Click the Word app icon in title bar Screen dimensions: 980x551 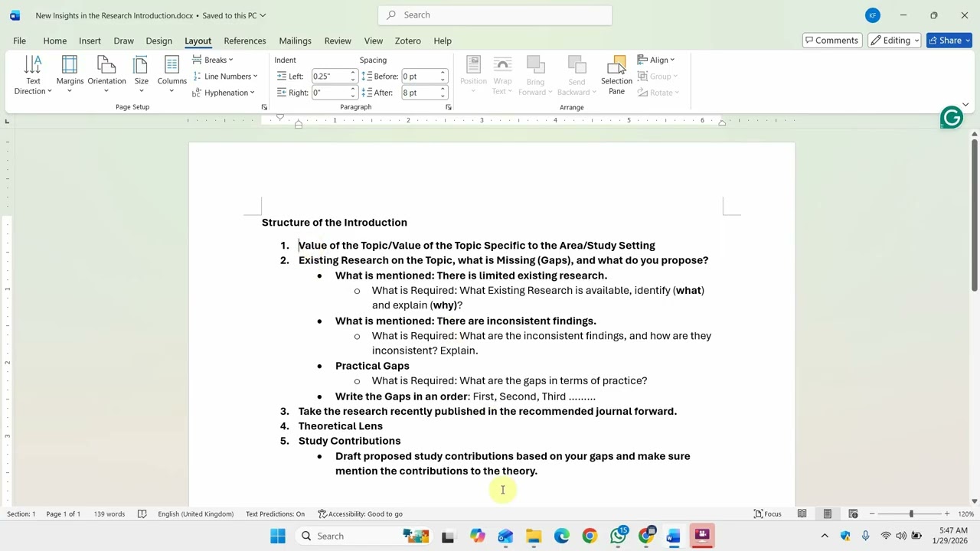pyautogui.click(x=15, y=15)
